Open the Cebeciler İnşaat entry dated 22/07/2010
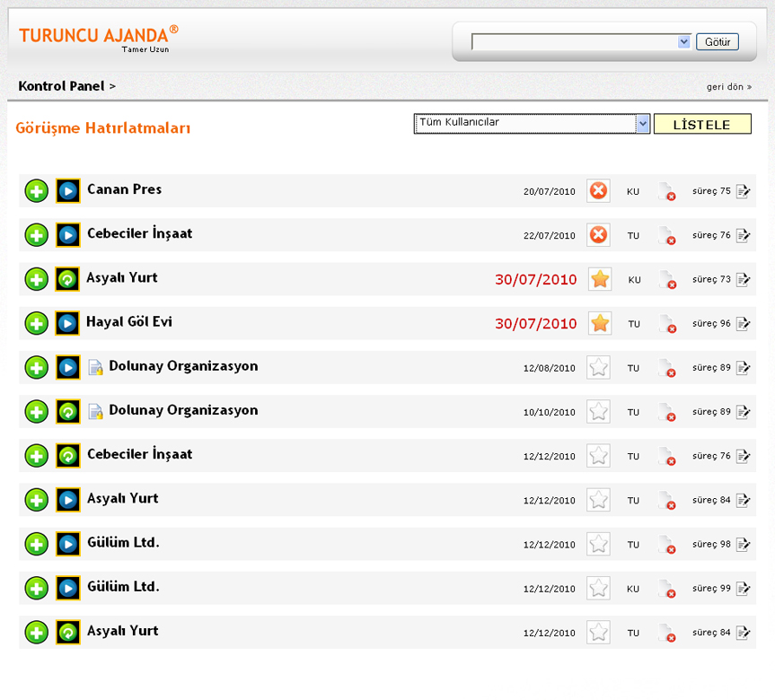This screenshot has width=775, height=700. point(139,234)
